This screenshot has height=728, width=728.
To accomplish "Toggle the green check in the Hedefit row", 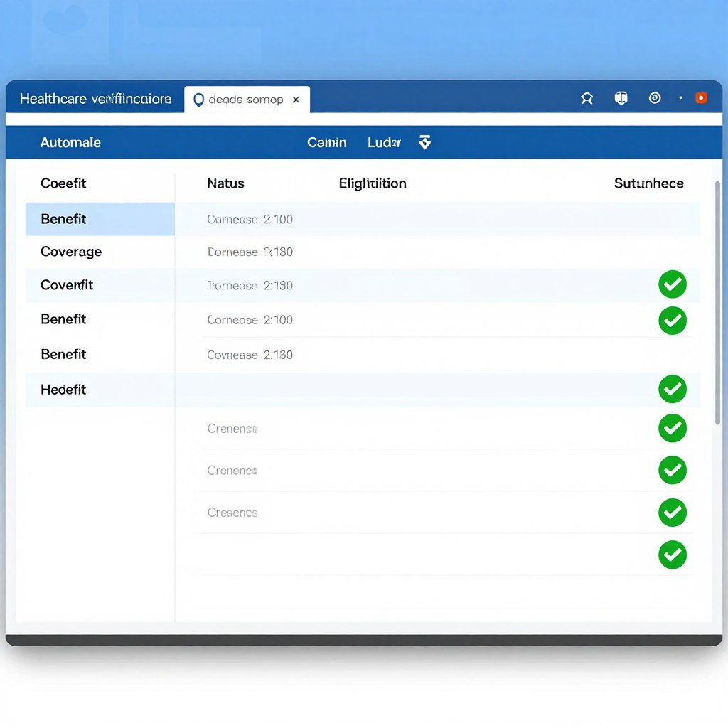I will click(673, 389).
